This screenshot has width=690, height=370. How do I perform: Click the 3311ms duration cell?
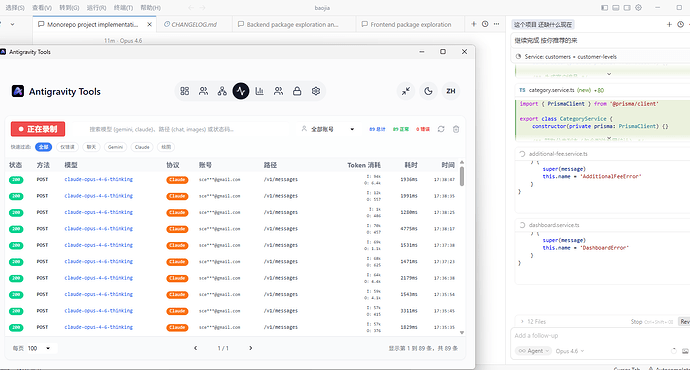[409, 311]
